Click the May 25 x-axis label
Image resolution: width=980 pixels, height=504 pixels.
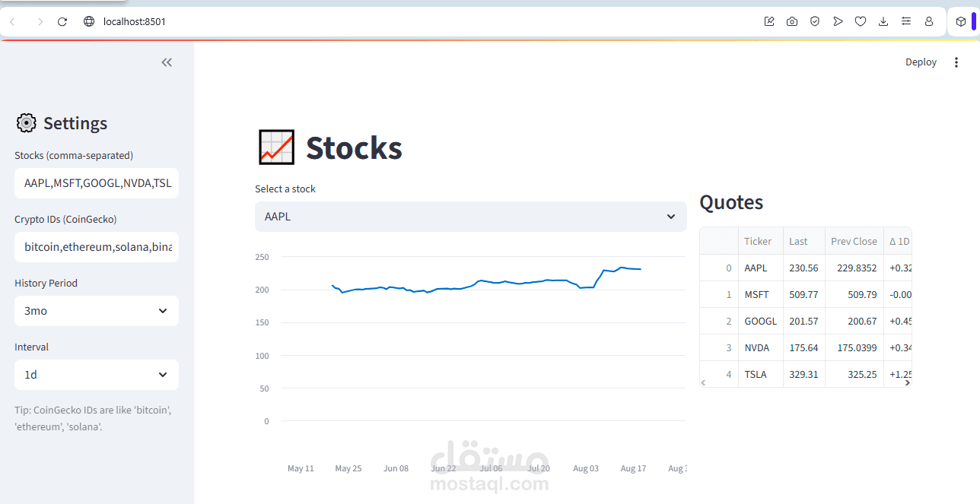(x=348, y=468)
